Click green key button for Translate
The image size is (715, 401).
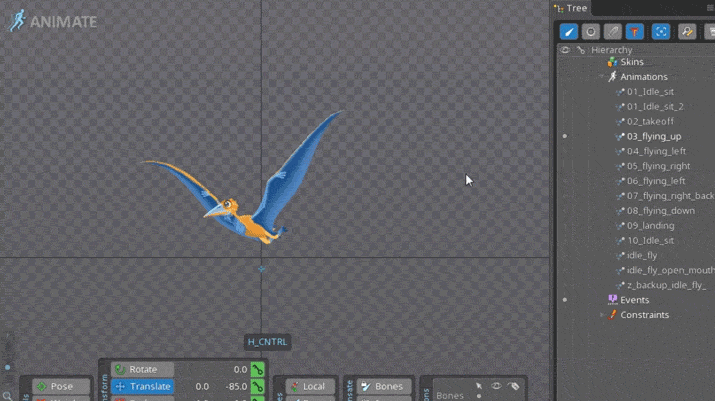click(258, 386)
